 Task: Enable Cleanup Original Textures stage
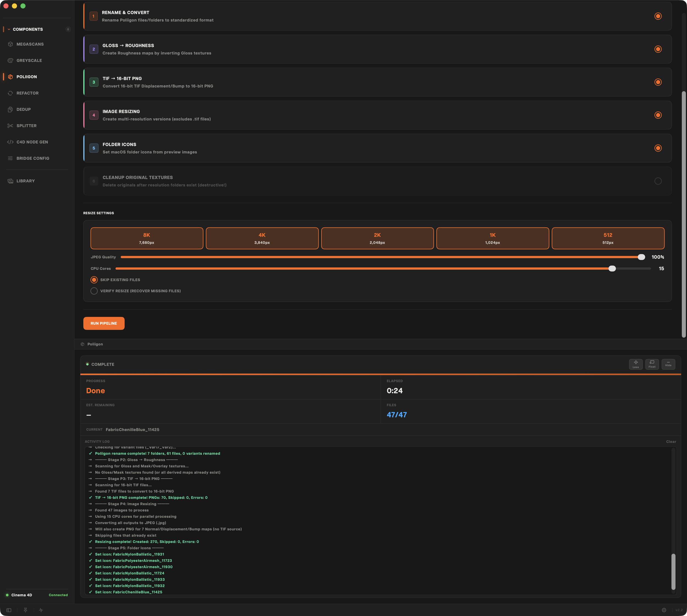(x=658, y=181)
